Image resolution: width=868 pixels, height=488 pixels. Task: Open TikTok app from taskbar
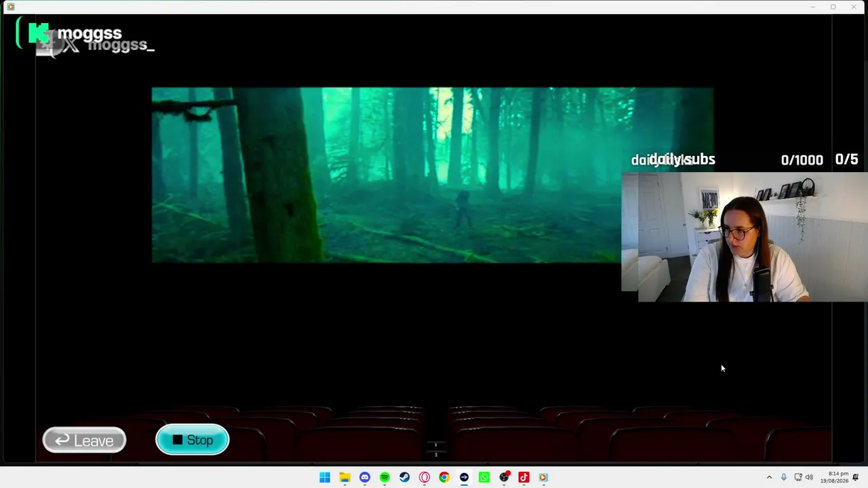(x=524, y=477)
